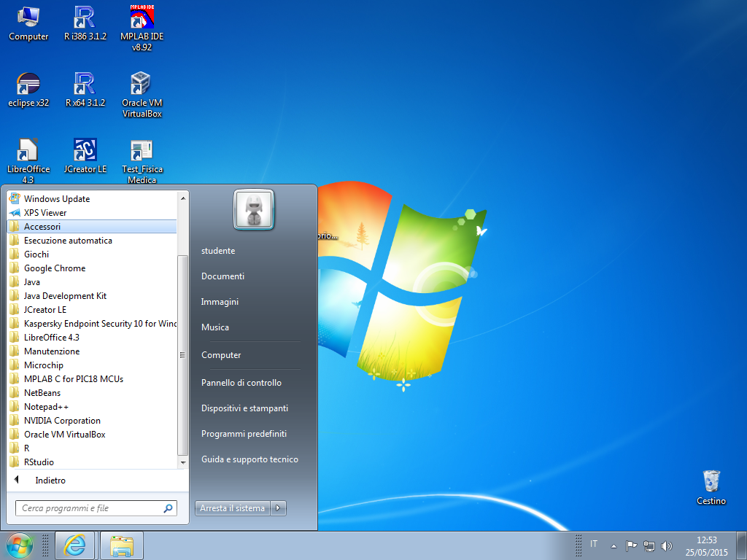
Task: Expand the Java Development Kit folder
Action: point(65,296)
